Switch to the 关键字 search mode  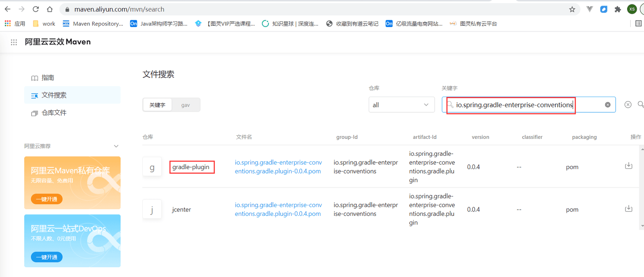(157, 105)
